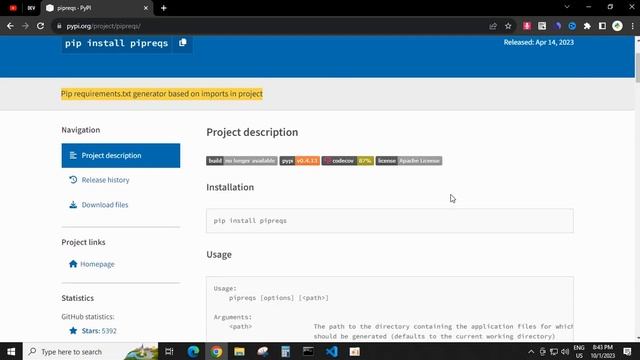The width and height of the screenshot is (640, 360).
Task: Bookmark this page with the star icon
Action: (508, 26)
